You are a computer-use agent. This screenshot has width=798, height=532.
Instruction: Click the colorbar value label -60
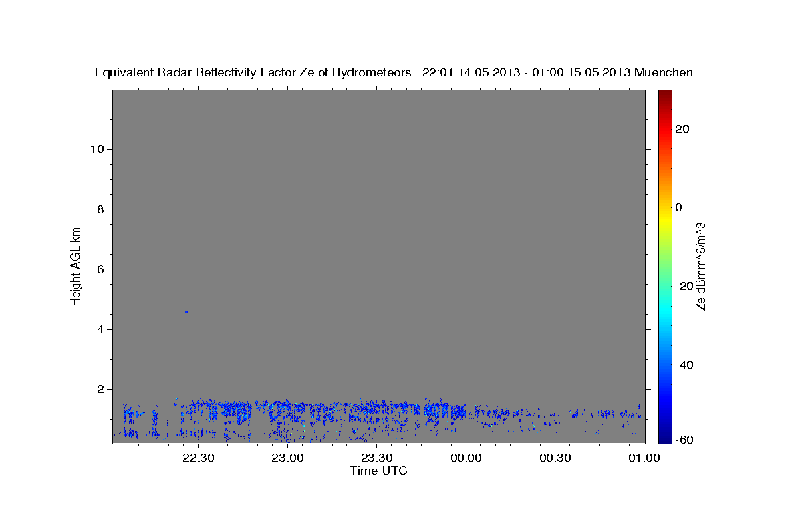[x=685, y=440]
